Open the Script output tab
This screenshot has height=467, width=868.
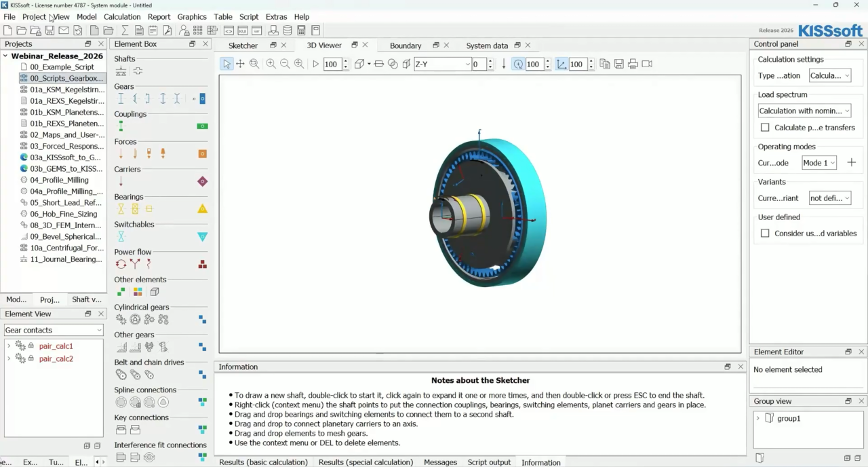tap(489, 462)
